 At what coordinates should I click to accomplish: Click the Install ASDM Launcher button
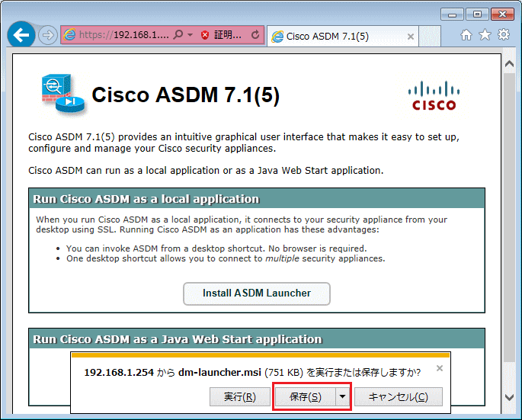click(257, 293)
